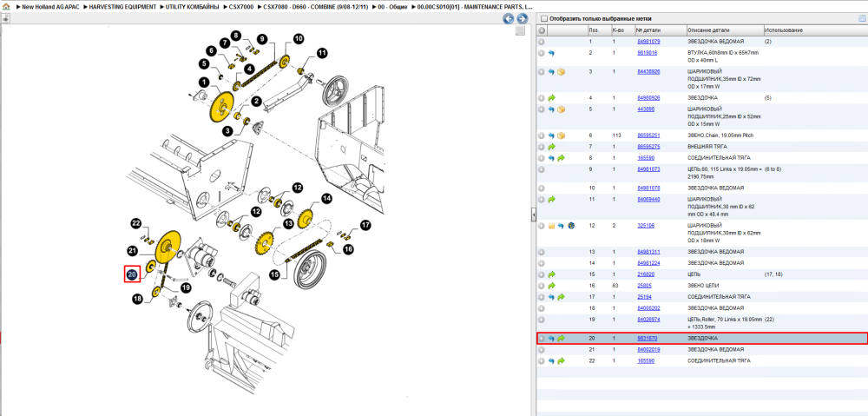Toggle selection circle for part 84981073
868x416 pixels.
click(x=542, y=169)
